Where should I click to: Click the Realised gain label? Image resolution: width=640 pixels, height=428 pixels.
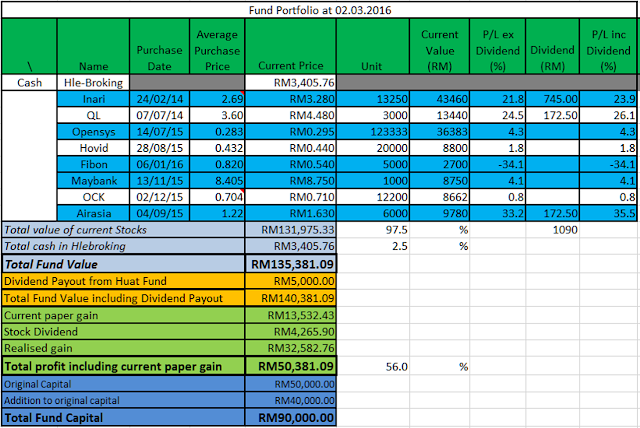123,348
